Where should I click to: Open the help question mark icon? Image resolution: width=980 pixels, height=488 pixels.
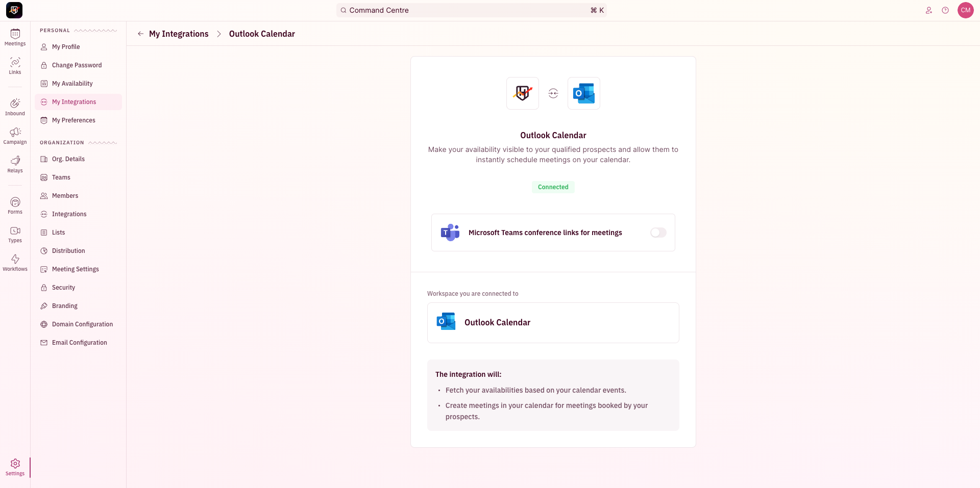point(945,10)
